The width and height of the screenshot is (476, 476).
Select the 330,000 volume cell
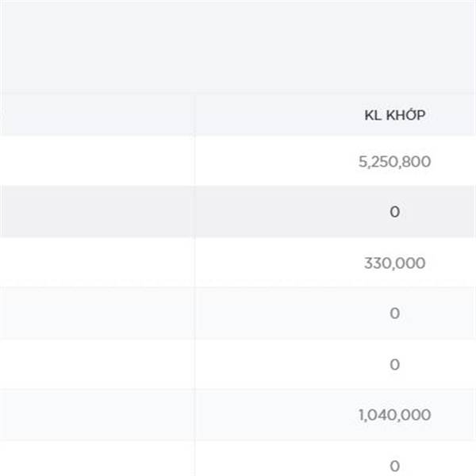(x=394, y=263)
